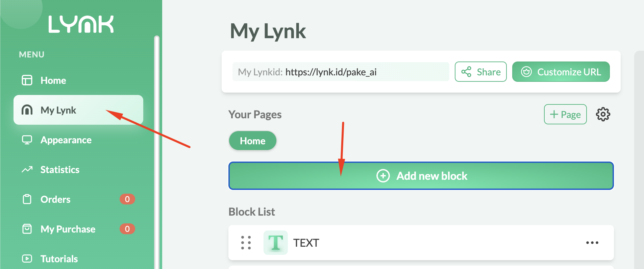Viewport: 644px width, 269px height.
Task: Add a new page with +Page
Action: pyautogui.click(x=565, y=115)
